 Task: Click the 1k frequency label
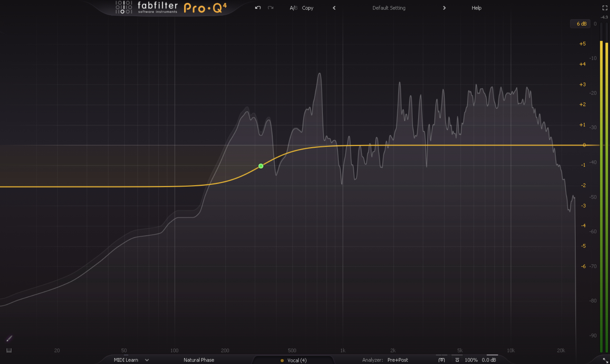point(343,350)
